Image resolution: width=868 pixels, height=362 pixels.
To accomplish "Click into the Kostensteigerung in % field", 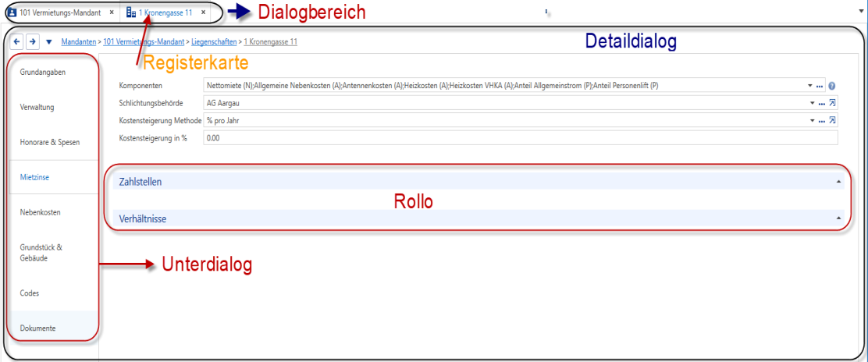I will [x=521, y=138].
